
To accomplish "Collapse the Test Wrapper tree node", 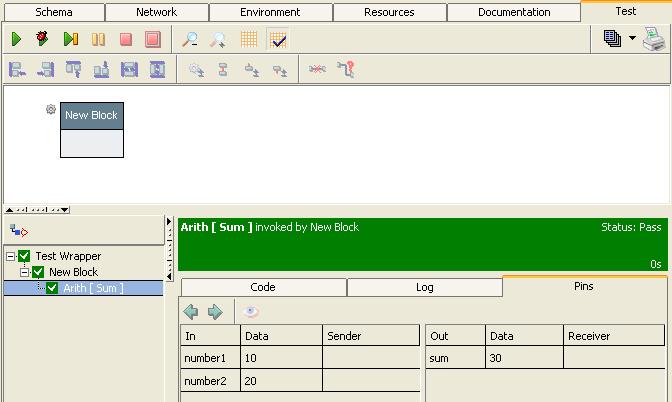I will click(x=11, y=256).
